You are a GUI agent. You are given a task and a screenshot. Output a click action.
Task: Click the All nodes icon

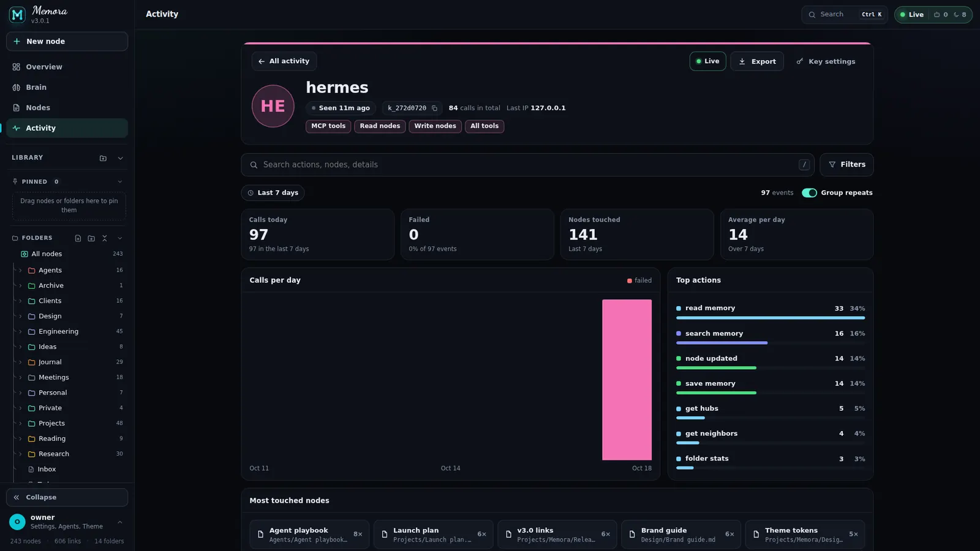coord(24,254)
